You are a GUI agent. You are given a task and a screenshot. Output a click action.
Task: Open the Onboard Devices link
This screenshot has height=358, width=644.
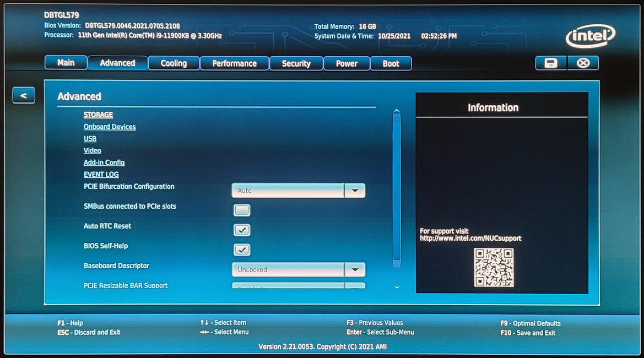coord(110,127)
